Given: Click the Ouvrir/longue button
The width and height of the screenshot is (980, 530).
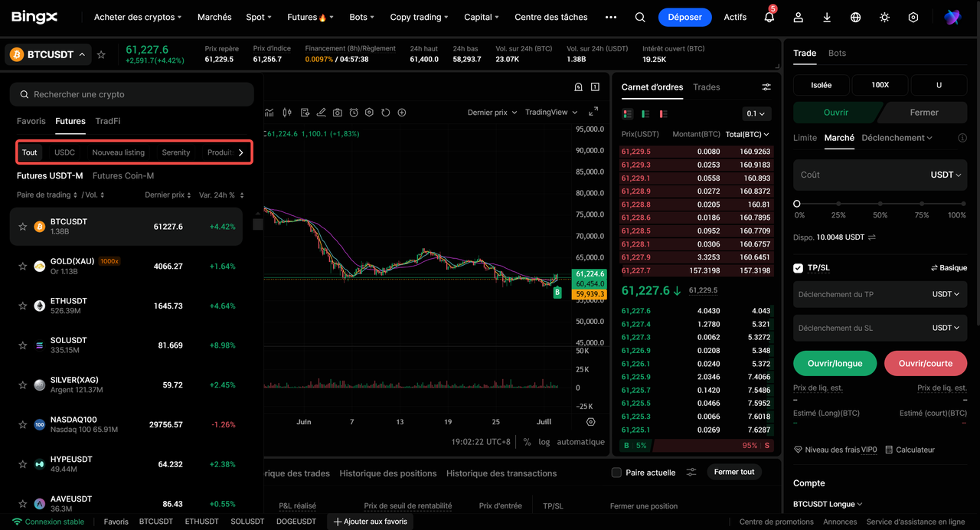Looking at the screenshot, I should [835, 363].
